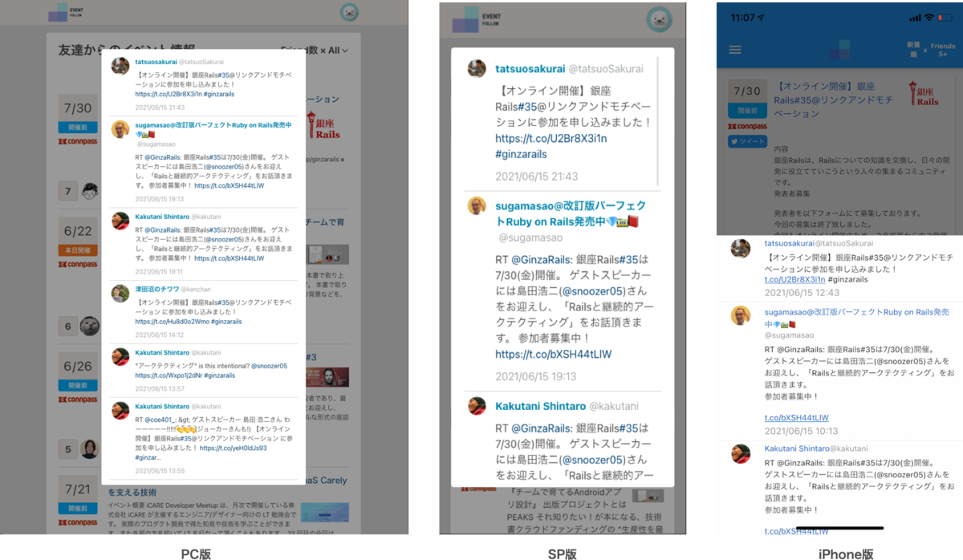
Task: Click Kakutani Shintaro avatar in SP版 popup
Action: click(477, 406)
